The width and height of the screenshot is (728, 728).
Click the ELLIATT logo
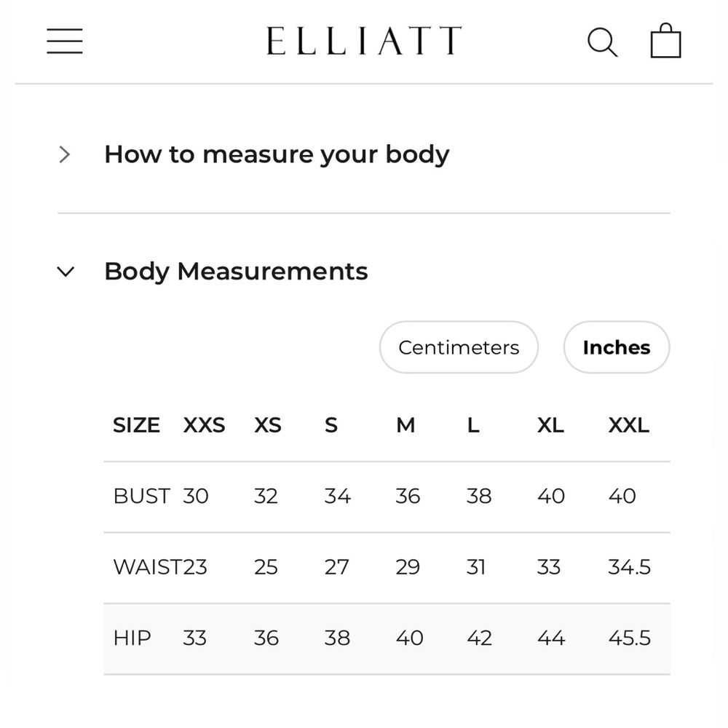364,41
